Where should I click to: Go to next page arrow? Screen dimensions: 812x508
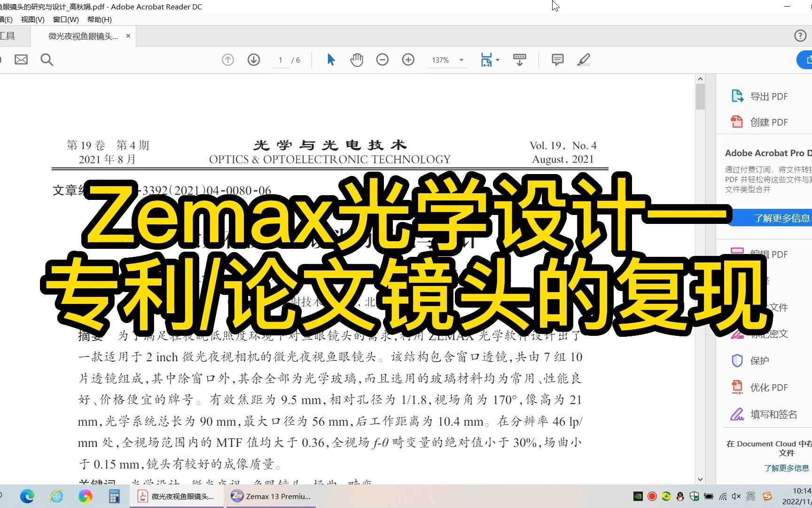click(254, 60)
